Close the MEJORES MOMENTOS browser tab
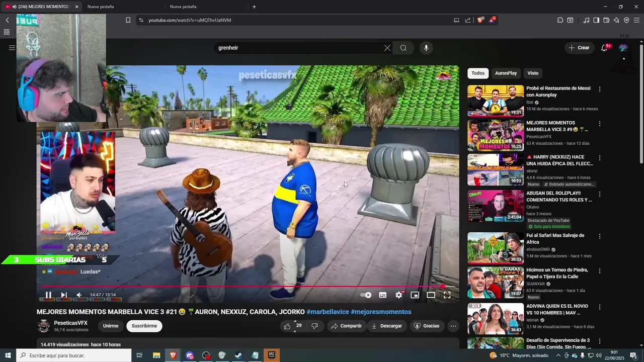This screenshot has height=362, width=644. 76,7
